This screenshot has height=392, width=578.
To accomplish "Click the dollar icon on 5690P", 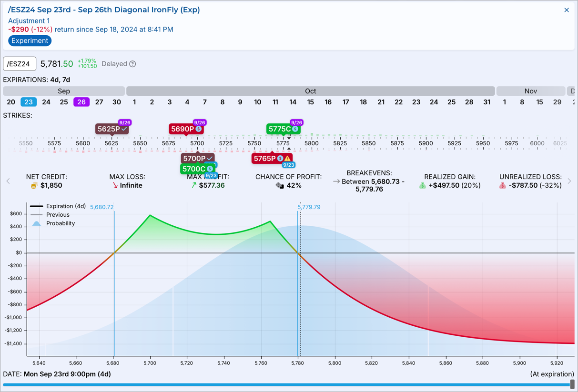I will (199, 129).
